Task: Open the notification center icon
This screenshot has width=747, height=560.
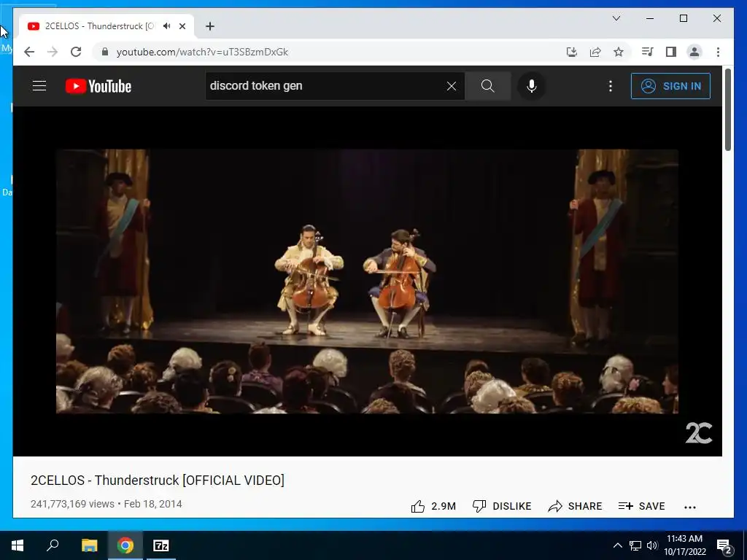Action: 724,545
